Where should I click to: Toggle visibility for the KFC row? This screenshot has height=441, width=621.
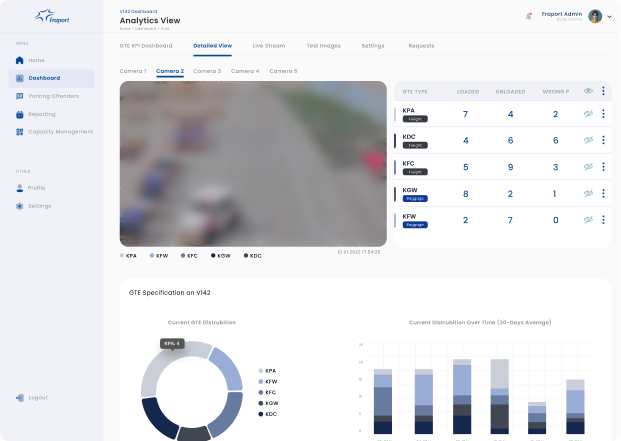pyautogui.click(x=588, y=167)
